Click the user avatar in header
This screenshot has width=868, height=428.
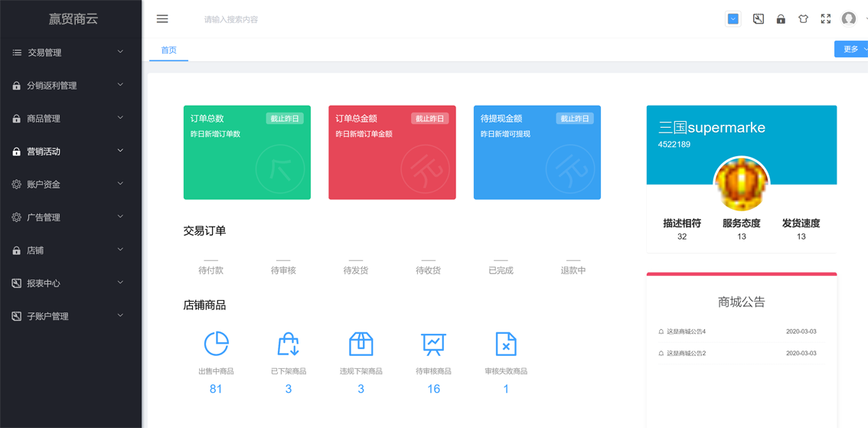848,19
